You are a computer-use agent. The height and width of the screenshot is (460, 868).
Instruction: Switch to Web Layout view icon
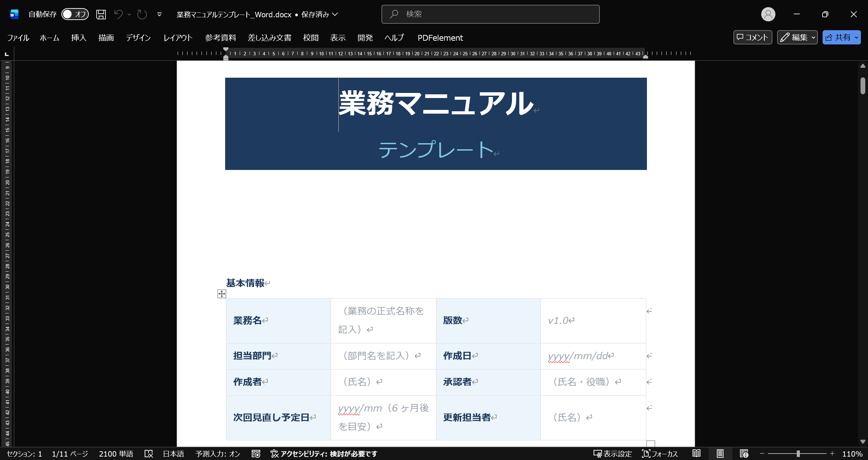pyautogui.click(x=744, y=454)
